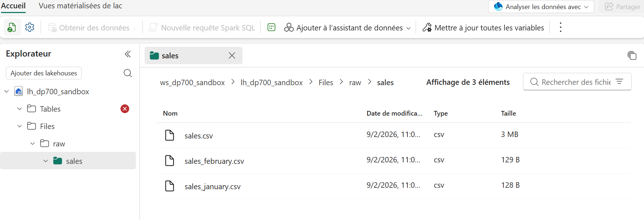Image resolution: width=644 pixels, height=220 pixels.
Task: Open the three-dot more options menu
Action: (x=560, y=28)
